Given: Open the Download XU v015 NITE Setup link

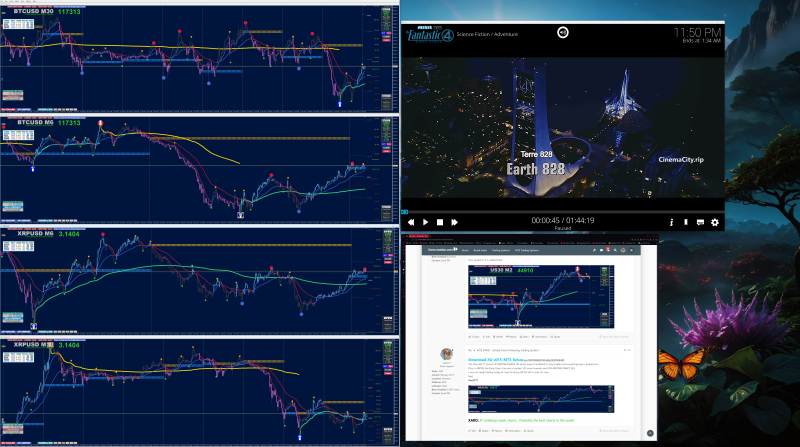Looking at the screenshot, I should pyautogui.click(x=493, y=360).
